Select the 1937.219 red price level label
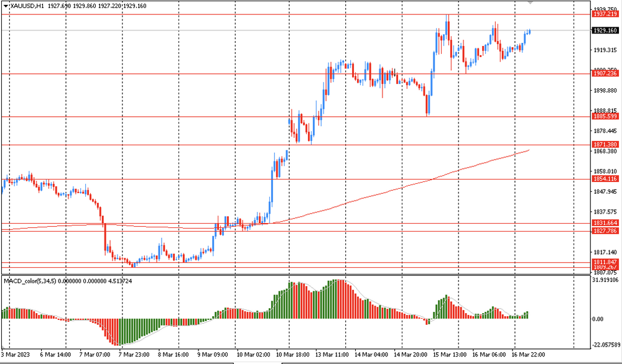This screenshot has width=622, height=364. click(x=605, y=14)
